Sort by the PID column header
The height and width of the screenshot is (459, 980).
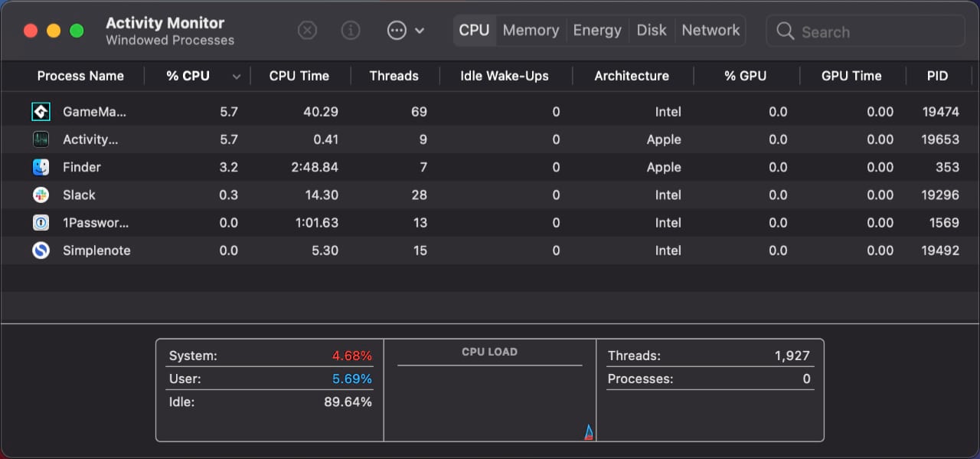(x=937, y=76)
